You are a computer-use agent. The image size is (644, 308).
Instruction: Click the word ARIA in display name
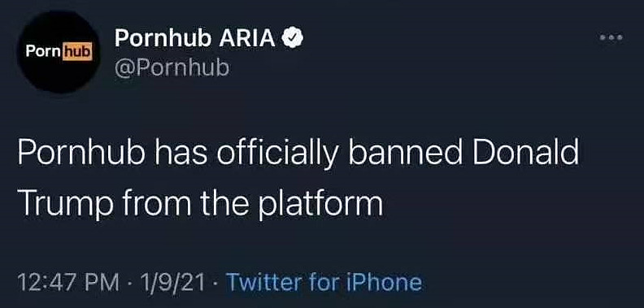click(x=247, y=38)
